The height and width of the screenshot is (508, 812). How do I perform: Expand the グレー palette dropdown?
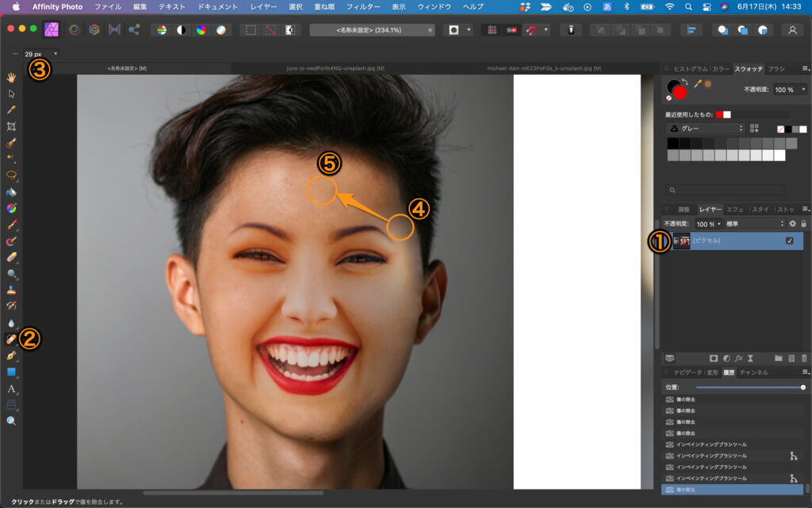[705, 128]
